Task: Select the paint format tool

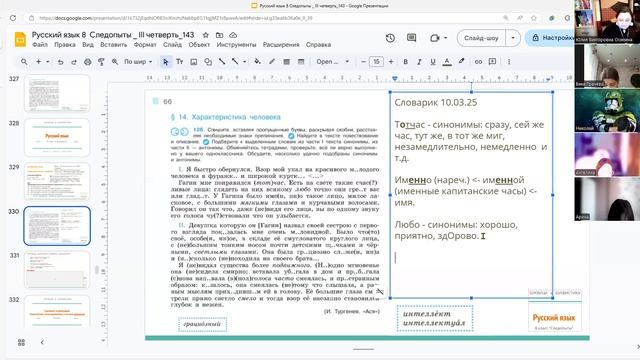Action: click(101, 62)
